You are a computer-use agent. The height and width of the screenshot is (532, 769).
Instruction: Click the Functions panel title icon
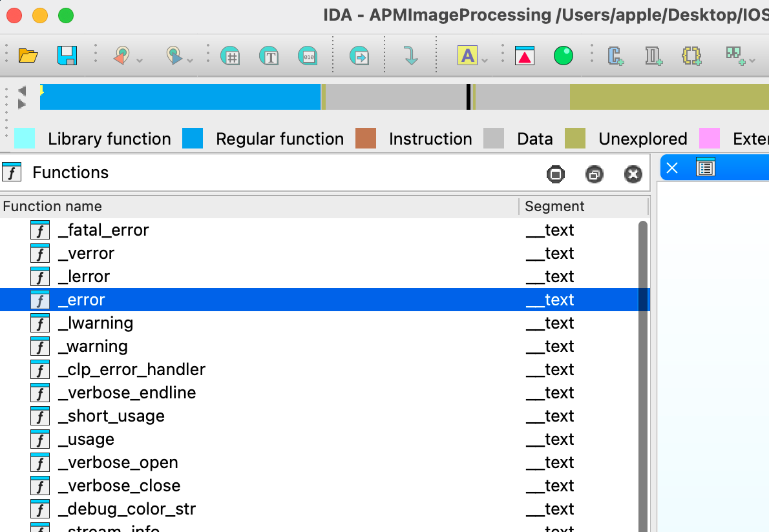pyautogui.click(x=12, y=172)
